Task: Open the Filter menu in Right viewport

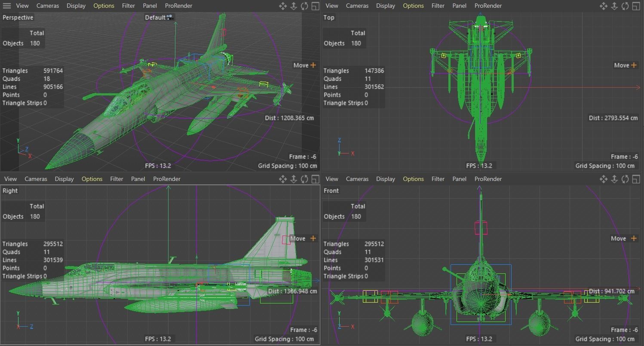Action: click(x=117, y=179)
